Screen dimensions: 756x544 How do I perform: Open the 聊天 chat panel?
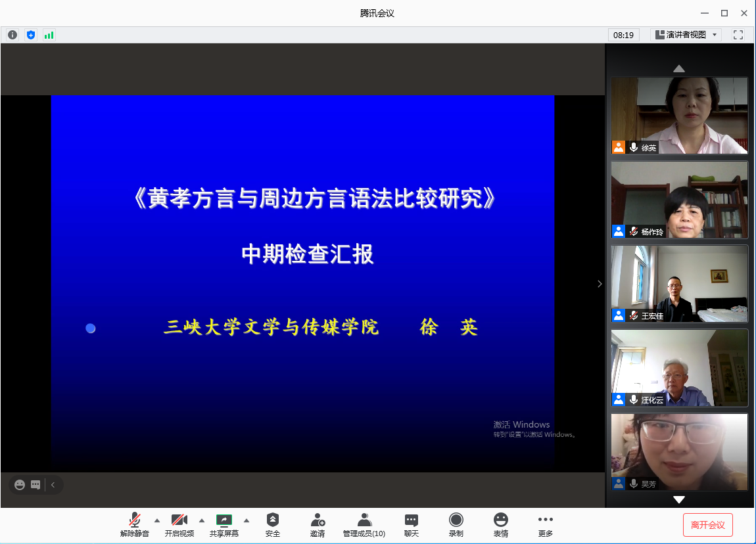[412, 524]
